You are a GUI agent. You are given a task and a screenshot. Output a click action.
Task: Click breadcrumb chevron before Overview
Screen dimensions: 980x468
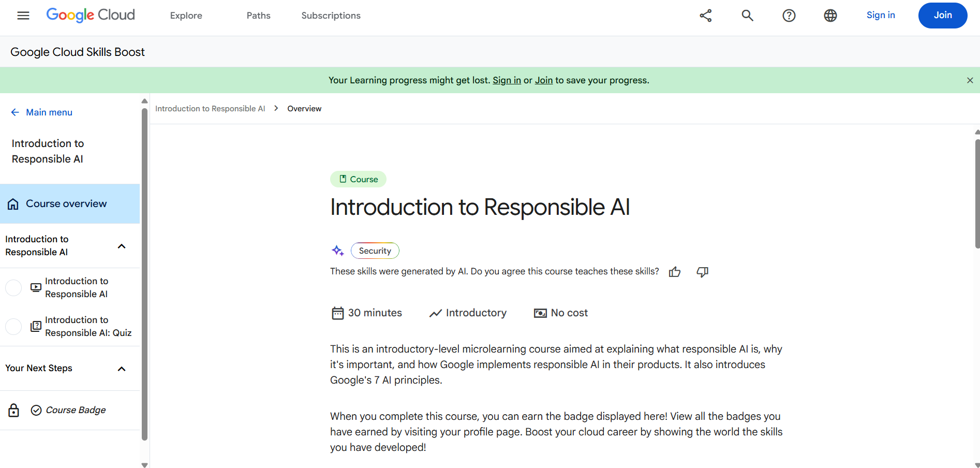pos(276,108)
